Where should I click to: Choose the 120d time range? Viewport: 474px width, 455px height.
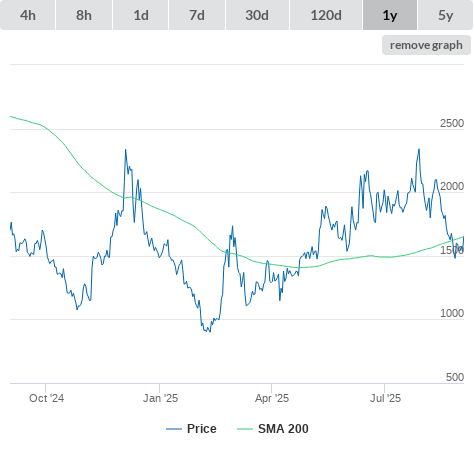pos(326,15)
